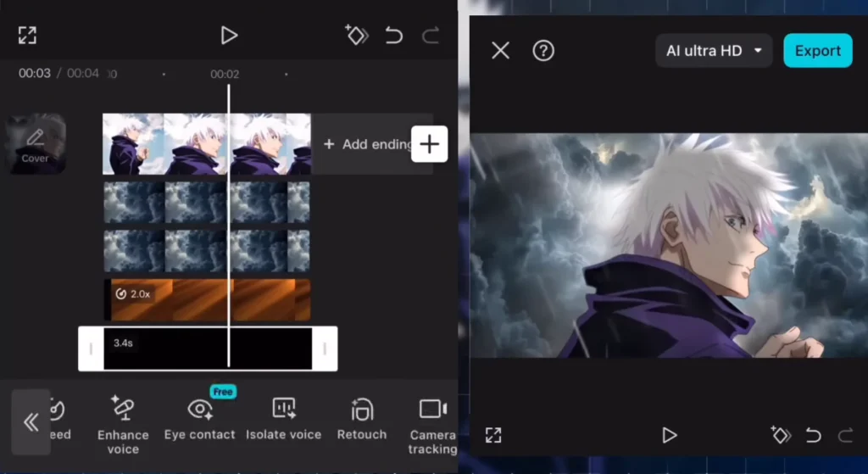
Task: Click the 00:02 timeline ruler mark
Action: point(225,75)
